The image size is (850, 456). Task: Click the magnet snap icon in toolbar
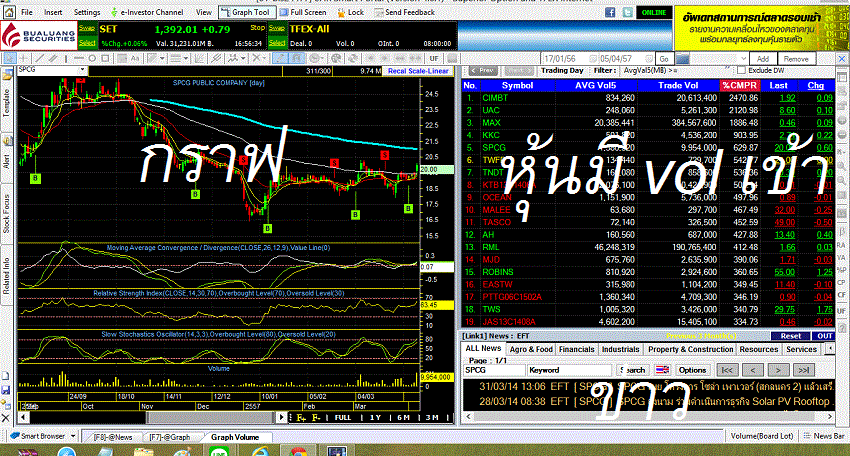pos(297,58)
